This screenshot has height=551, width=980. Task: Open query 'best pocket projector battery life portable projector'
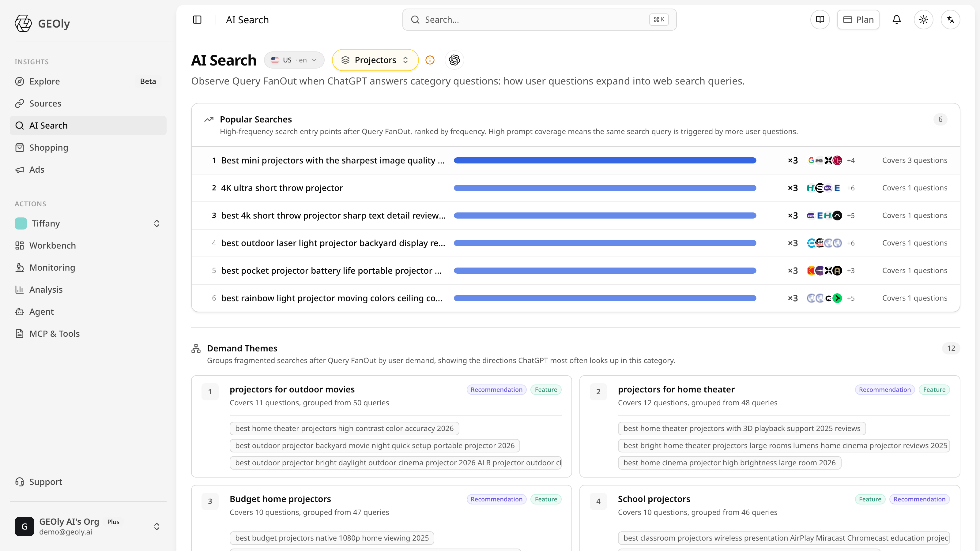tap(331, 270)
